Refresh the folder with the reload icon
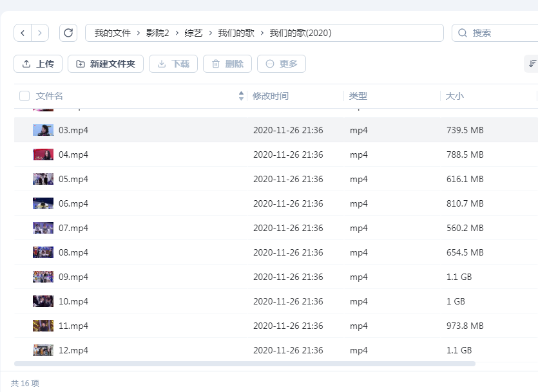538x392 pixels. [68, 33]
